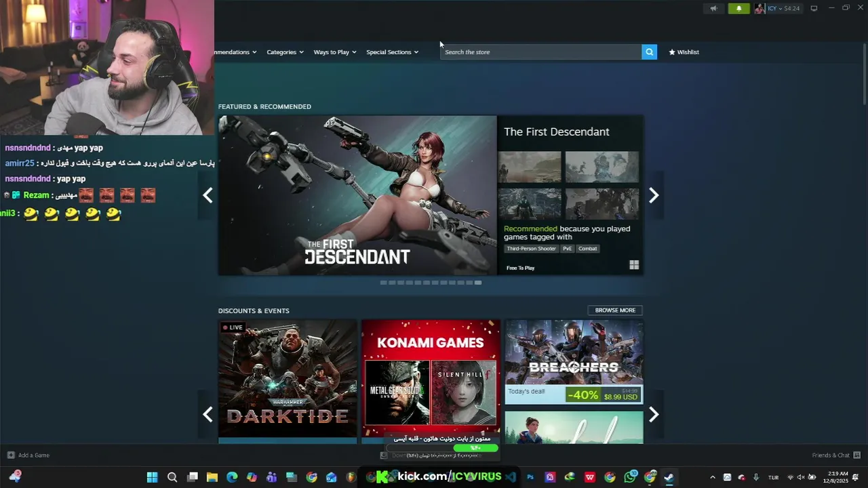Image resolution: width=868 pixels, height=488 pixels.
Task: Show next featured game arrow
Action: (x=654, y=195)
